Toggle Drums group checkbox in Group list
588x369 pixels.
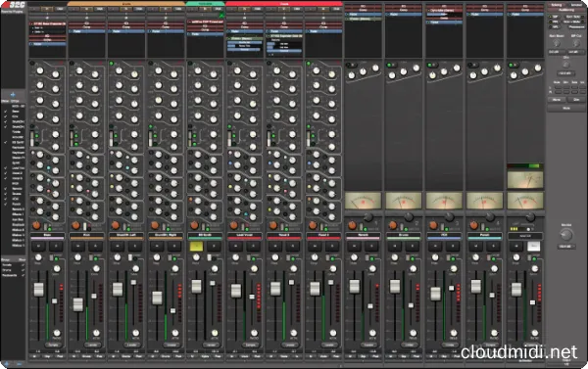point(23,270)
